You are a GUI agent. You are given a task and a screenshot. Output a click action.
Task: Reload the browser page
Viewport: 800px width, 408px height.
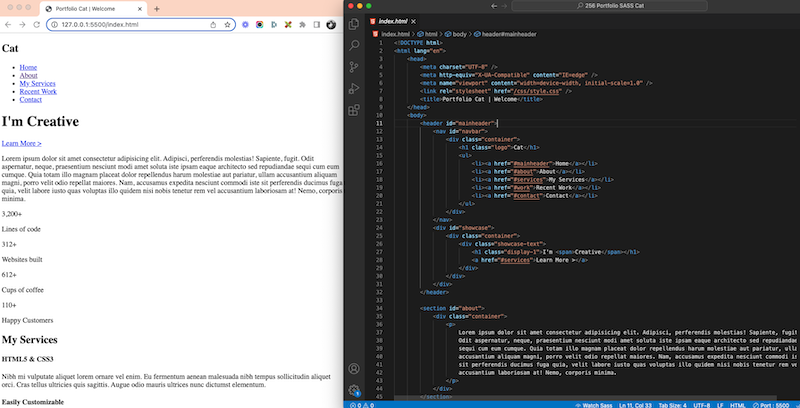click(37, 24)
